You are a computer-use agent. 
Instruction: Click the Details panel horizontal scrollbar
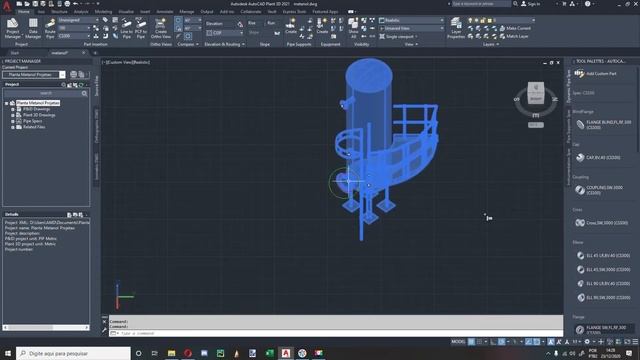[46, 327]
